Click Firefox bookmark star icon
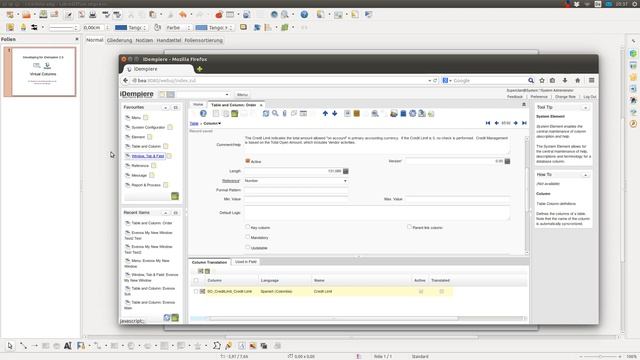 click(x=542, y=80)
